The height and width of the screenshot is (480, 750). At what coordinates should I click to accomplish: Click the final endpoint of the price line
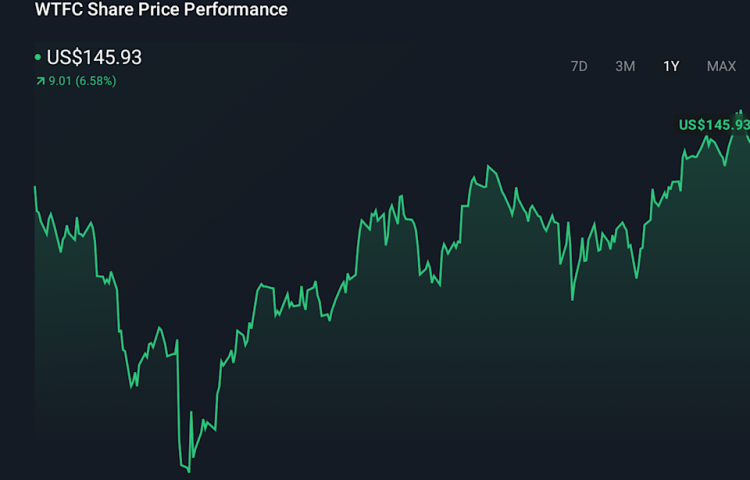pyautogui.click(x=748, y=136)
